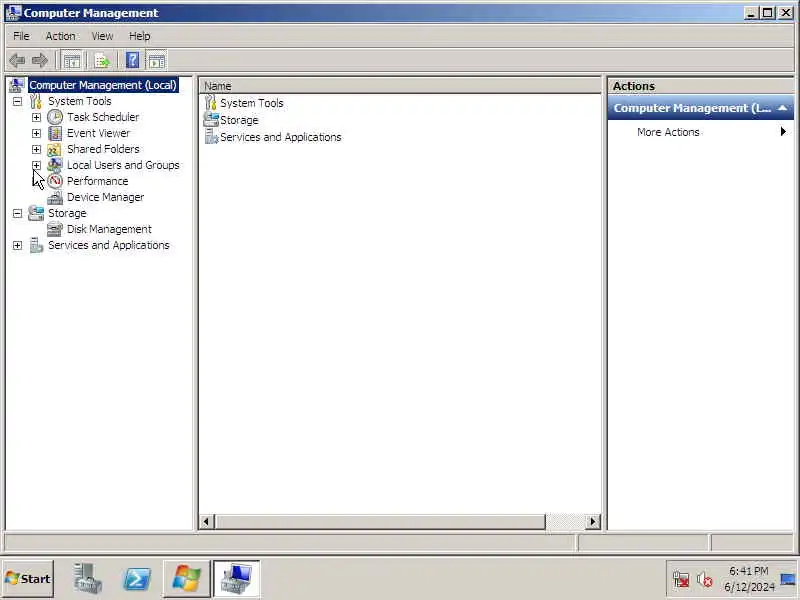Collapse the Storage tree node
The height and width of the screenshot is (600, 800).
pos(18,213)
